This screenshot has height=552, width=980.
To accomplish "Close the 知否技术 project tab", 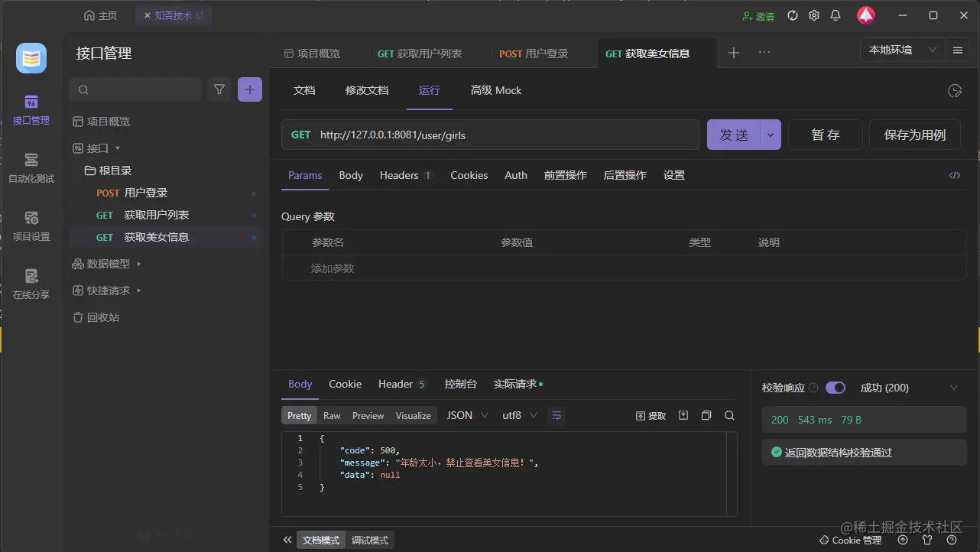I will (x=148, y=15).
